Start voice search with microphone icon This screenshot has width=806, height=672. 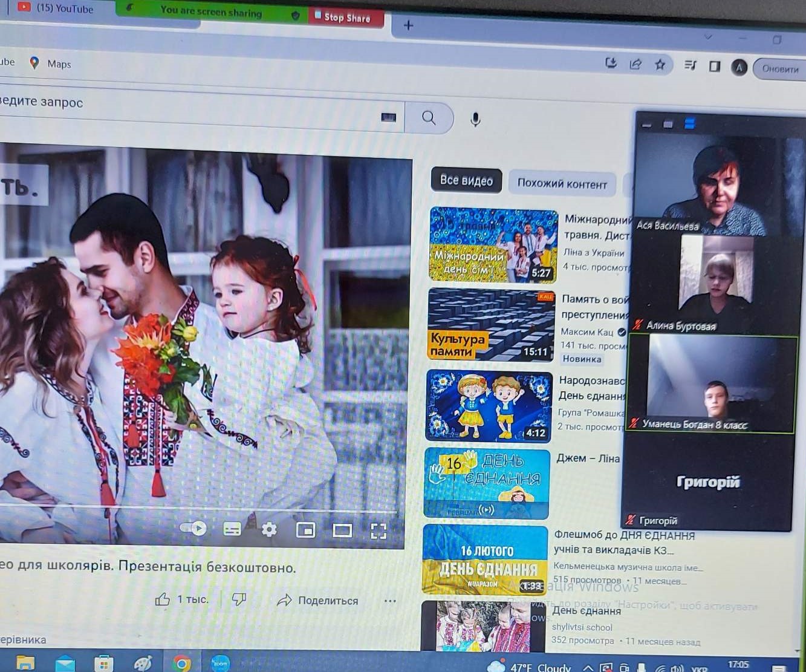point(475,120)
